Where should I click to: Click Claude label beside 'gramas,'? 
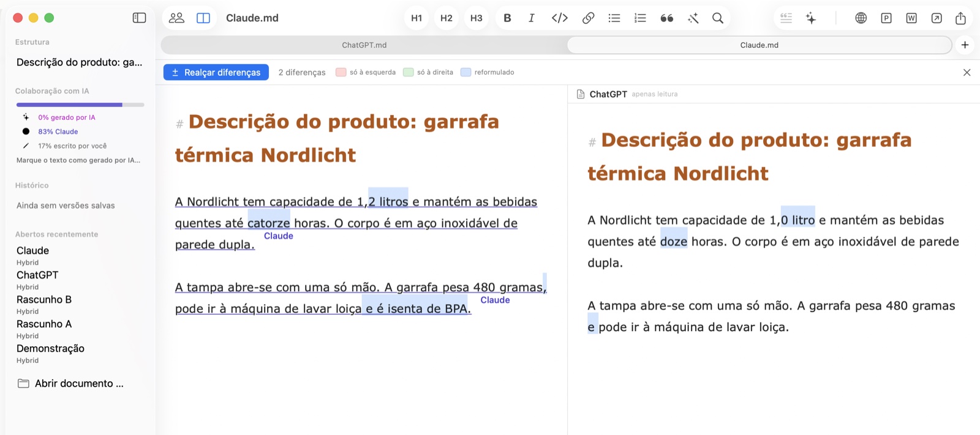coord(495,300)
